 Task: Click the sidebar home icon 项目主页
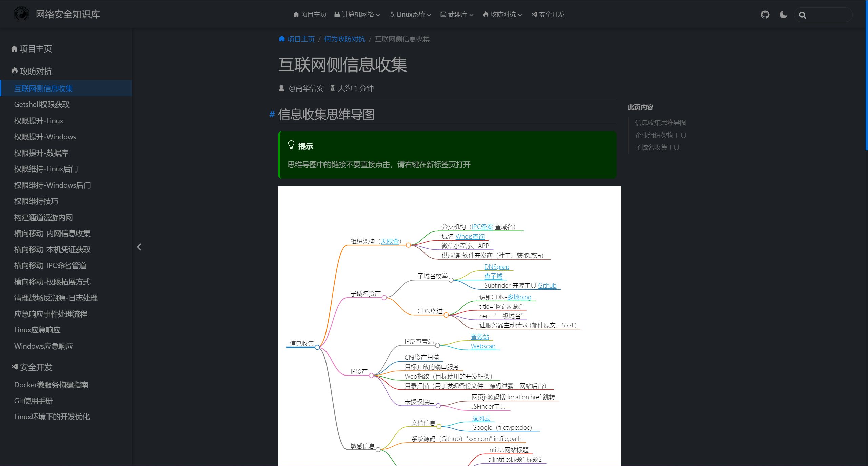point(14,49)
